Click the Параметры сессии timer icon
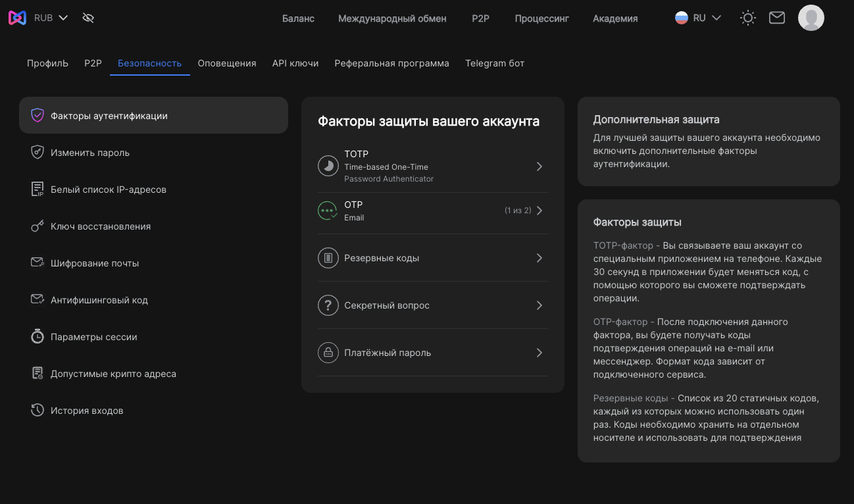 click(38, 337)
